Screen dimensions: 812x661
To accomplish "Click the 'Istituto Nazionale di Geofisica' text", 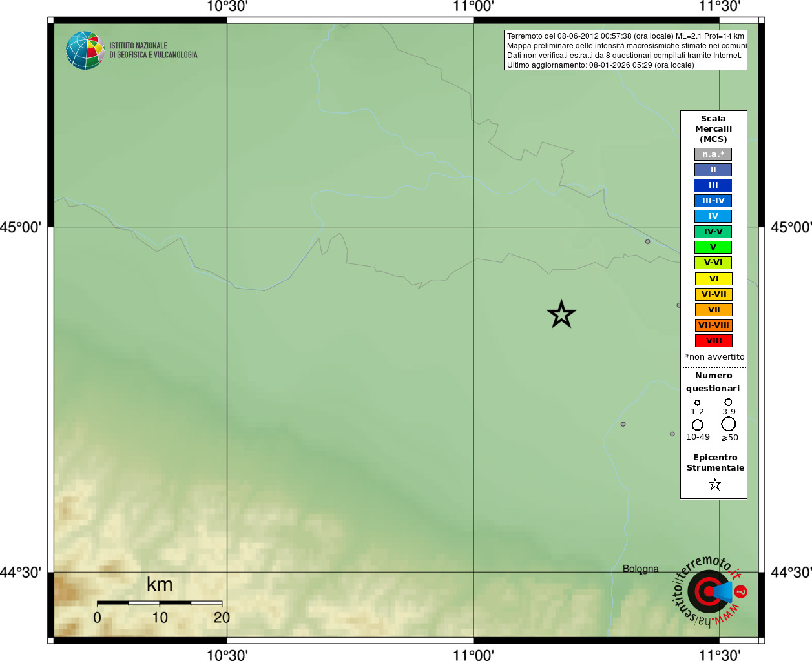I will [x=153, y=50].
